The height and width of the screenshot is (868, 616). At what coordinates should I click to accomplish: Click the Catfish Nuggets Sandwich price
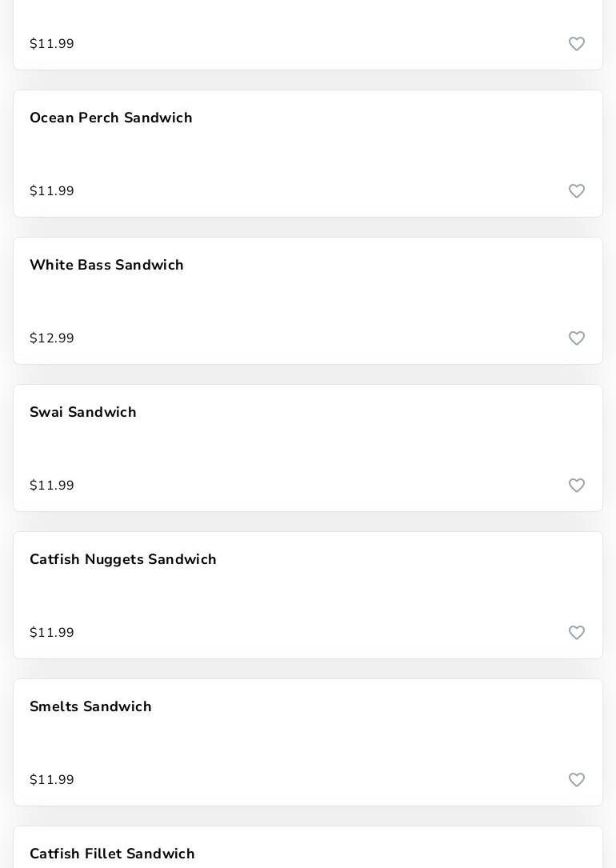[x=52, y=633]
